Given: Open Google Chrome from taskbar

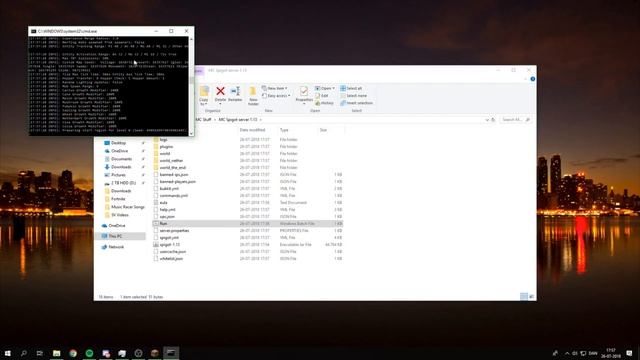Looking at the screenshot, I should tap(73, 353).
